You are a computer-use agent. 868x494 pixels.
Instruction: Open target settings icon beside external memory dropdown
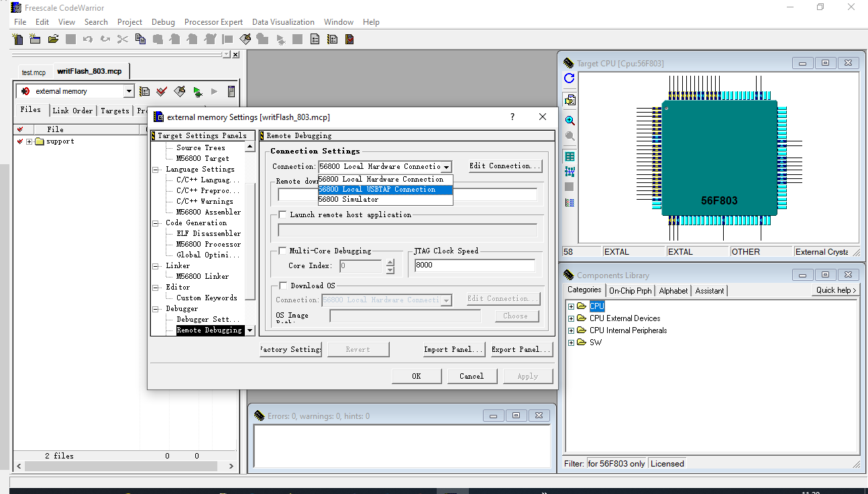pos(144,91)
